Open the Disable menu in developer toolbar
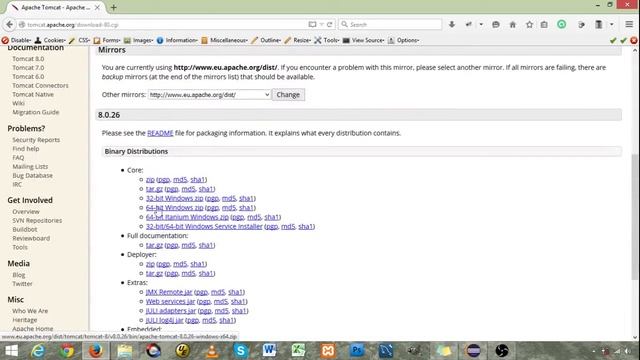640x360 pixels. (x=16, y=40)
